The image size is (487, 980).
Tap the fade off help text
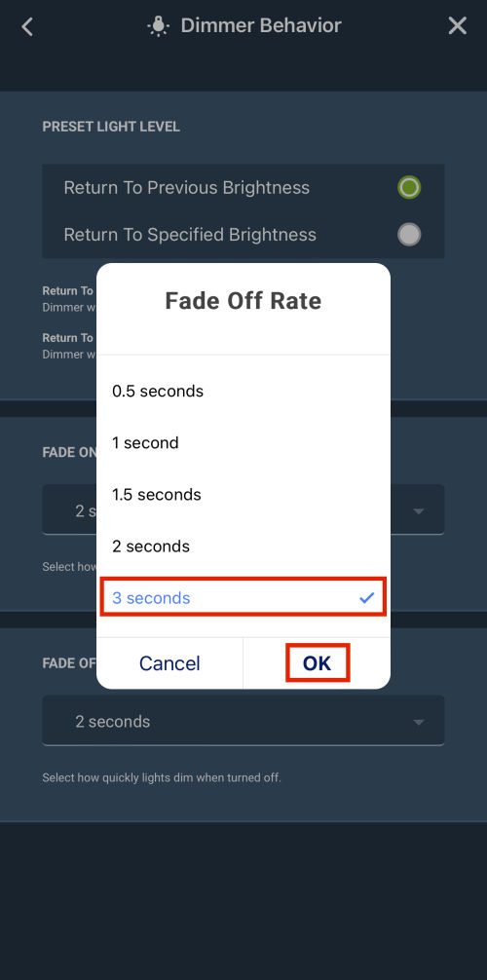click(162, 778)
